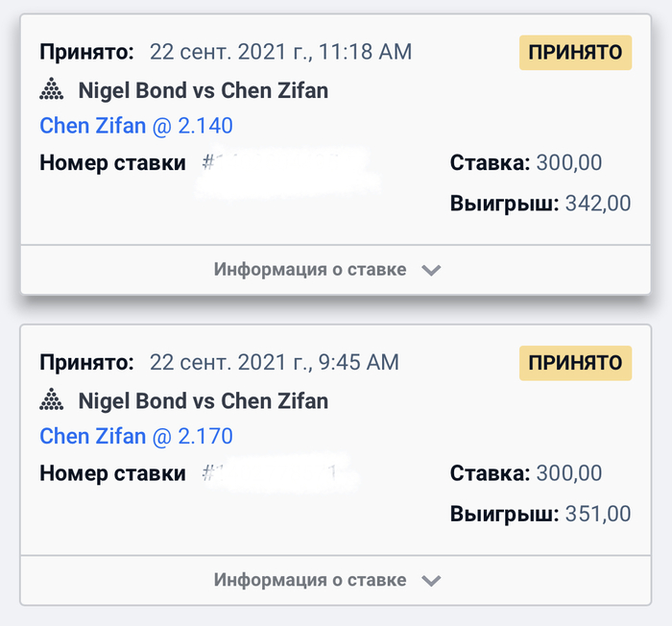The image size is (672, 626).
Task: Select the Nigel Bond vs Chen Zifan title in the first card
Action: [203, 91]
